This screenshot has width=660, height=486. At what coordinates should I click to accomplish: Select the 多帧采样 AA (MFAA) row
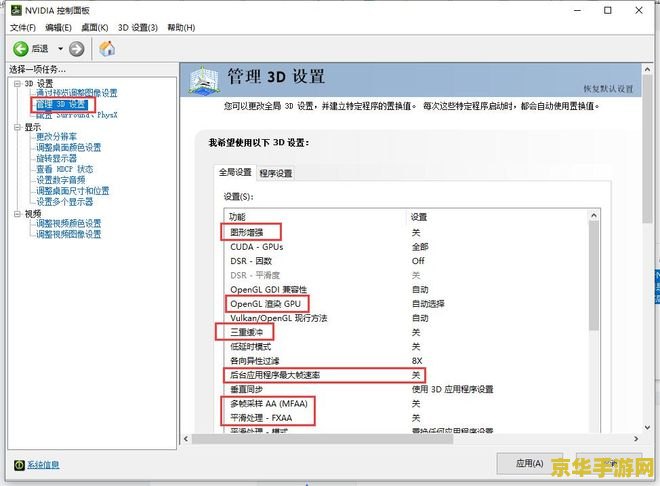coord(406,404)
